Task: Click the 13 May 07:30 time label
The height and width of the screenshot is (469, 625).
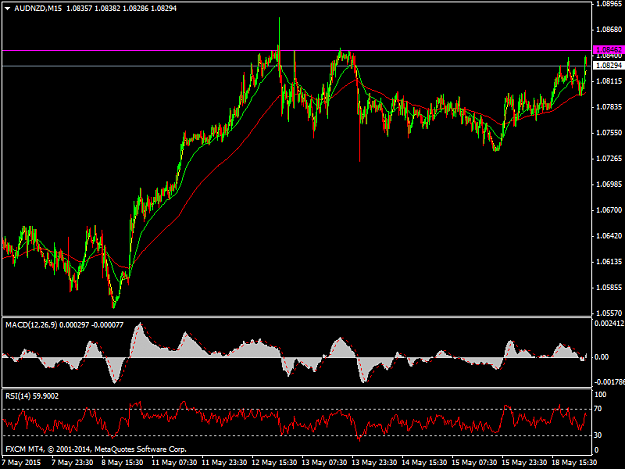Action: (324, 463)
